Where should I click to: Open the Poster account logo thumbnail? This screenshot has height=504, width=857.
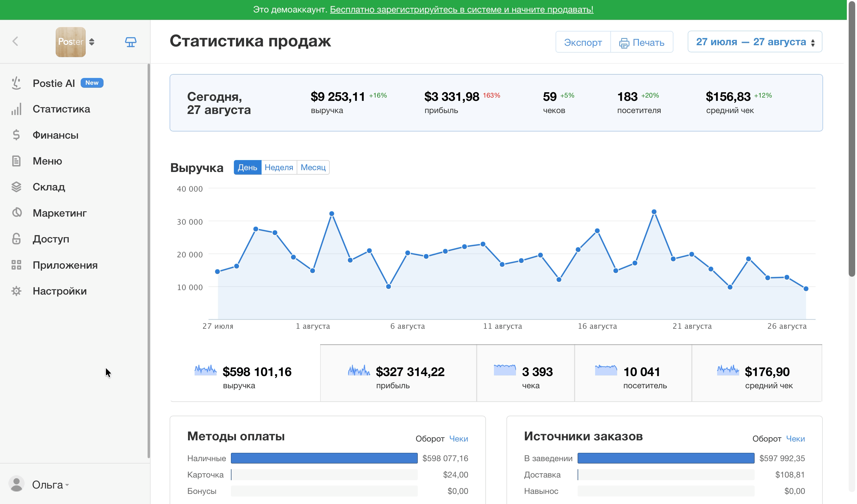71,42
